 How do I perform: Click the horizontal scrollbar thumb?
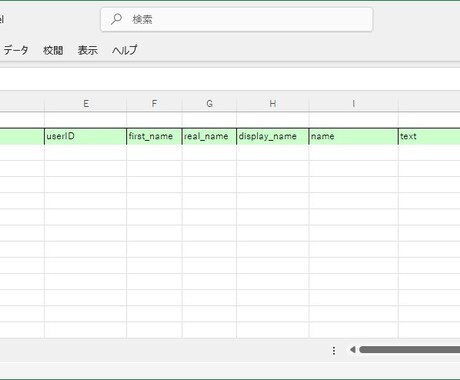tap(410, 350)
